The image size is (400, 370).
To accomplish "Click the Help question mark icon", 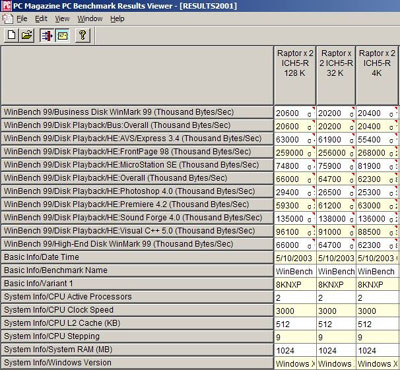I will 82,35.
